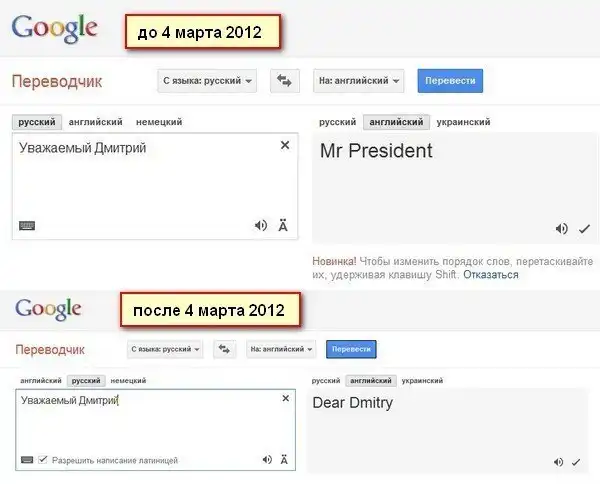The height and width of the screenshot is (484, 600).
Task: Play audio for 'Dear Dmitry' translation
Action: click(558, 462)
